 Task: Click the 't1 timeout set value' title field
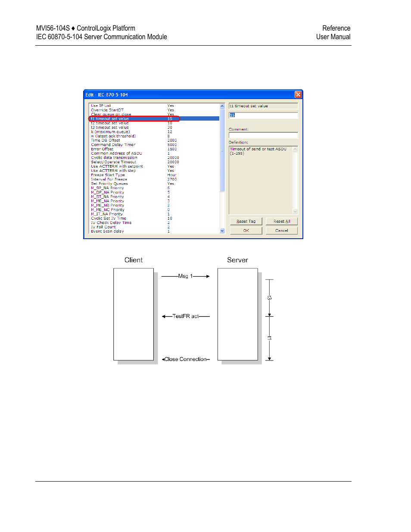[x=263, y=106]
